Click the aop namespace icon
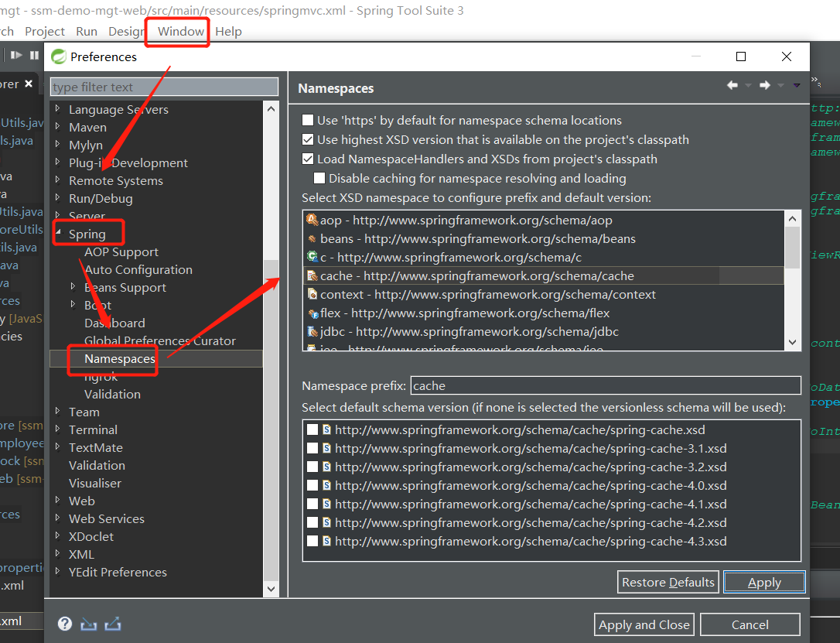The width and height of the screenshot is (840, 643). coord(312,220)
